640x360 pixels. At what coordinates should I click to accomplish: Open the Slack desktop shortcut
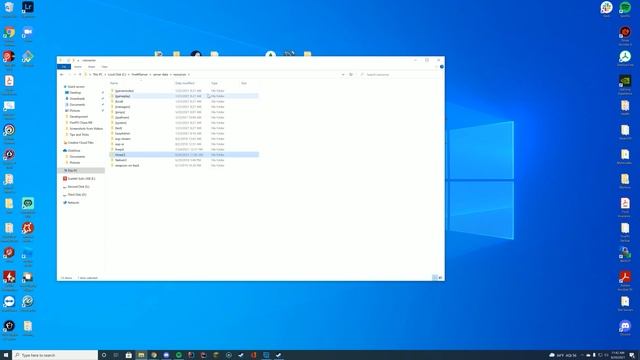607,9
